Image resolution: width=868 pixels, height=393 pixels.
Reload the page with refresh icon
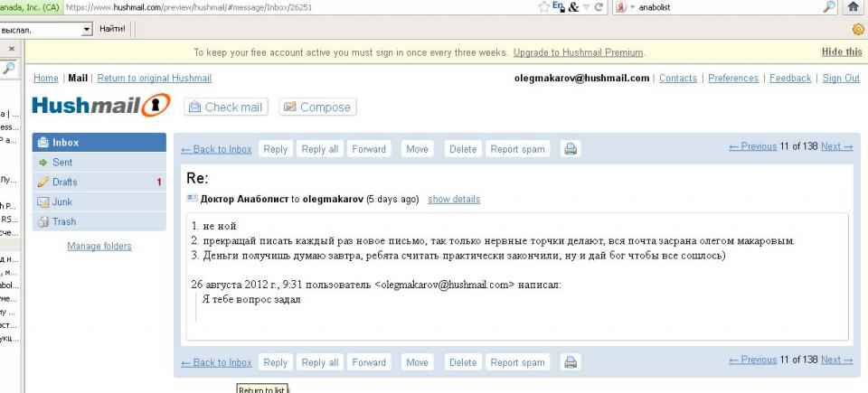pos(599,7)
